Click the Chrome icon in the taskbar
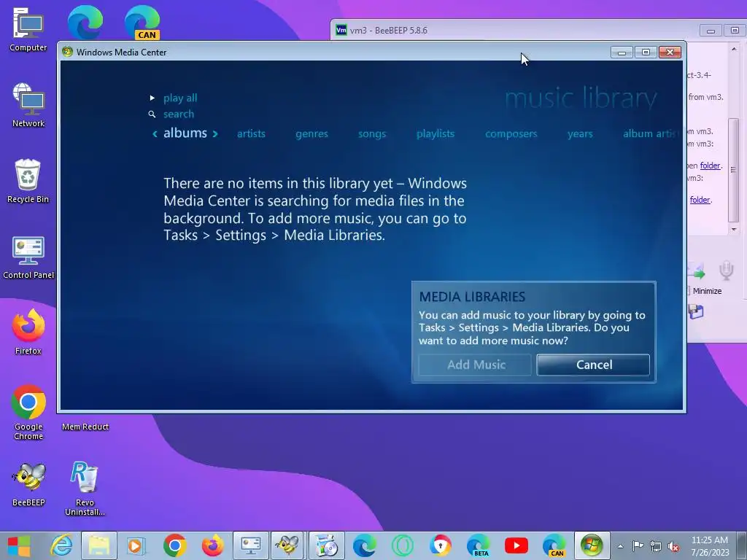747x560 pixels. [175, 545]
